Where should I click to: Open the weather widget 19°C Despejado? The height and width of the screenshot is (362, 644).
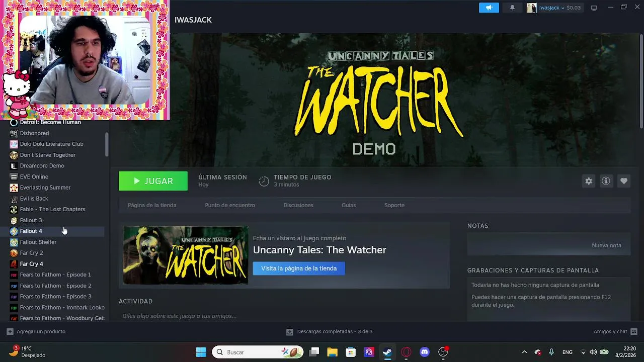(x=28, y=351)
